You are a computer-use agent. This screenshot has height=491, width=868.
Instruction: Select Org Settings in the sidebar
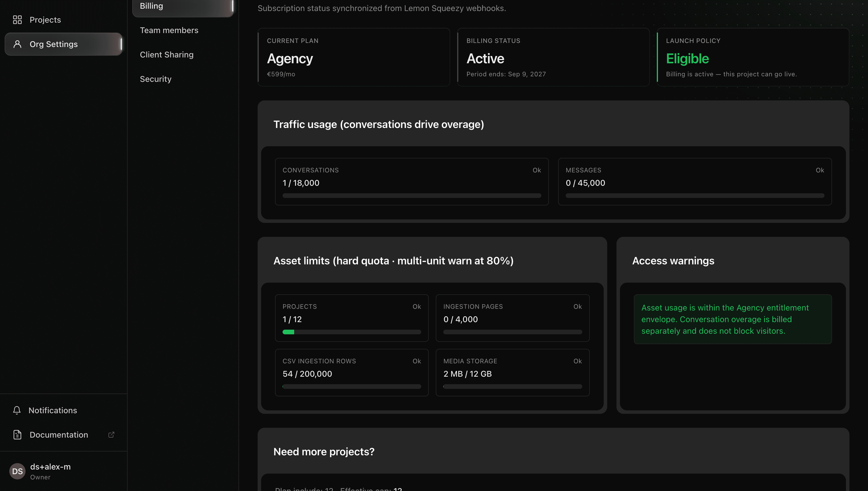click(x=64, y=44)
